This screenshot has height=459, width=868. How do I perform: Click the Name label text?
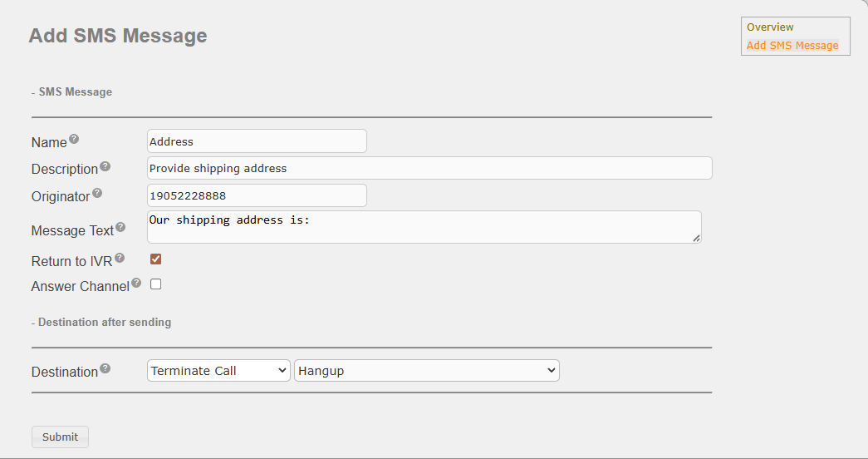coord(49,142)
